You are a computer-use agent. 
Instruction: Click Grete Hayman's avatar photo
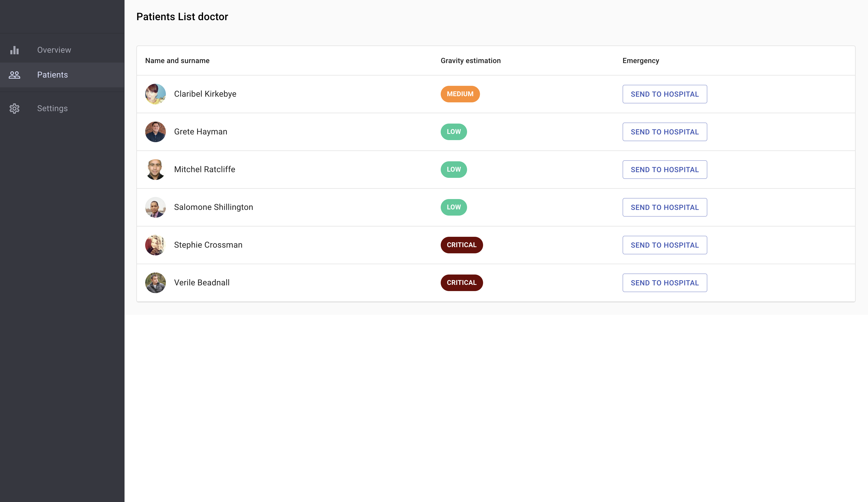point(155,132)
